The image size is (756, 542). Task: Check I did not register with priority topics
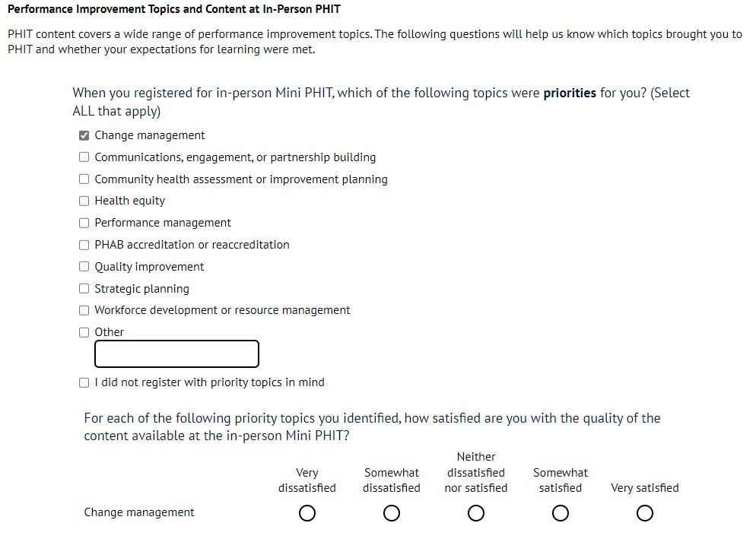84,383
